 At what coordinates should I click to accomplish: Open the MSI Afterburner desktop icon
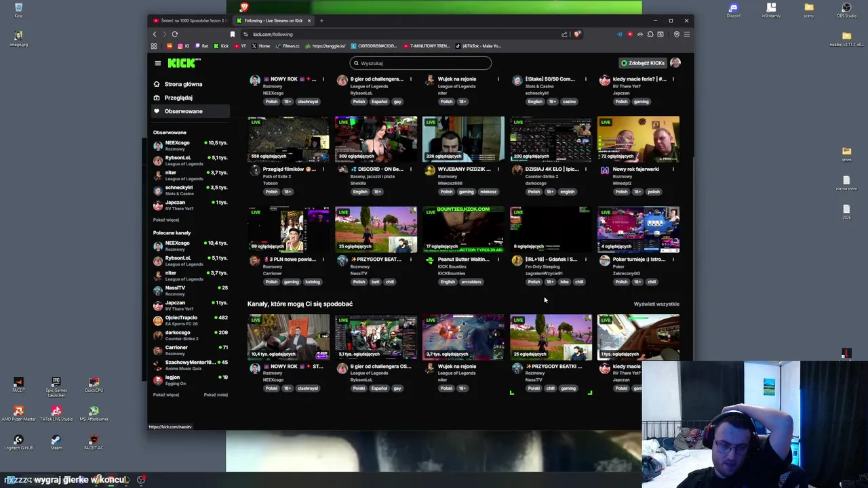pos(94,413)
